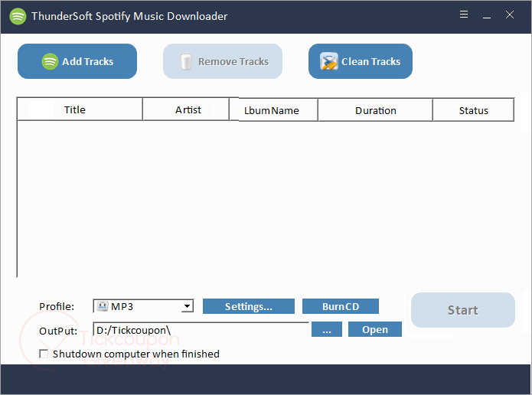This screenshot has width=532, height=395.
Task: Click the Spotify logo in title bar
Action: coord(18,16)
